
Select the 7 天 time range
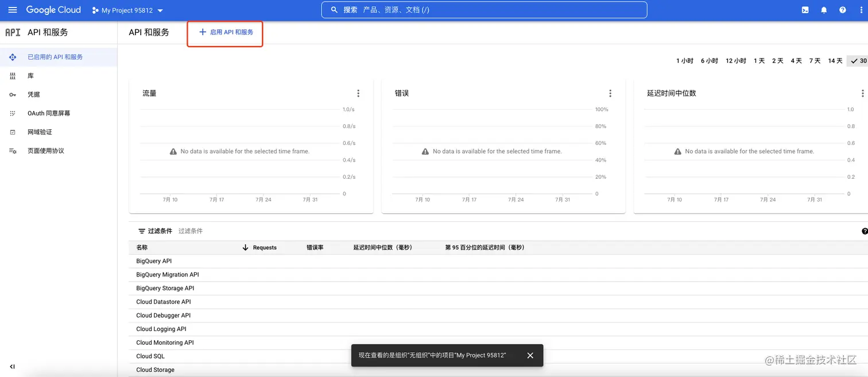tap(815, 61)
